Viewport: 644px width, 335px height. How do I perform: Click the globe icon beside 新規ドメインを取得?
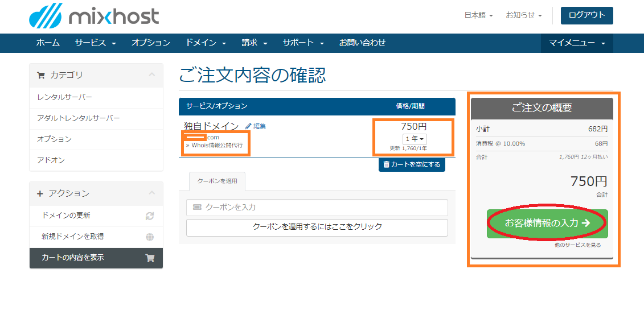coord(149,235)
